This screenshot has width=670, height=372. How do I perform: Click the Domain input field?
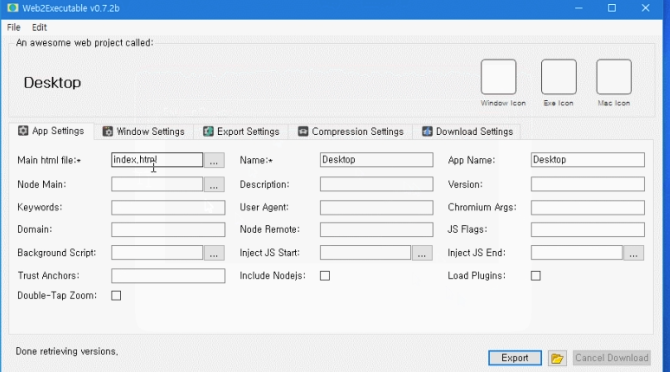[168, 229]
